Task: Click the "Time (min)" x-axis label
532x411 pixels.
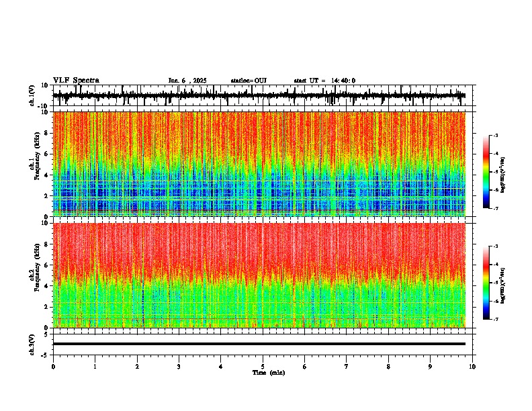Action: pyautogui.click(x=269, y=373)
